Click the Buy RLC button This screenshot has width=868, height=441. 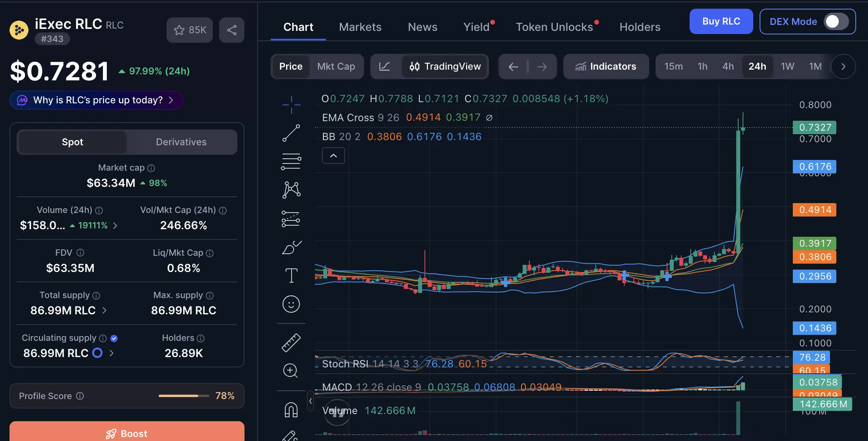721,21
